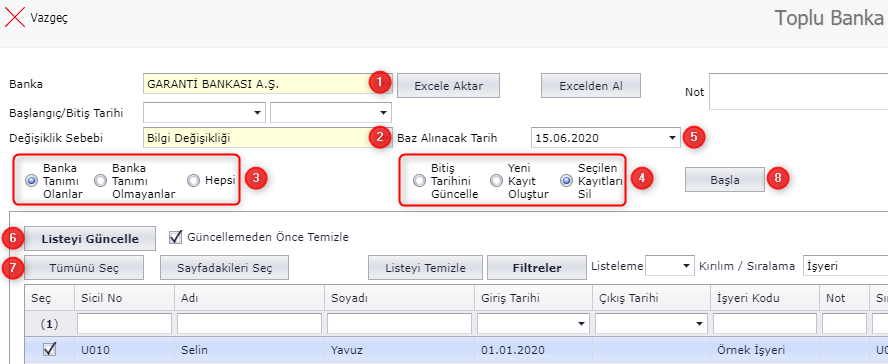The width and height of the screenshot is (888, 364).
Task: Click the red X Vazgeç cancel icon
Action: click(15, 18)
